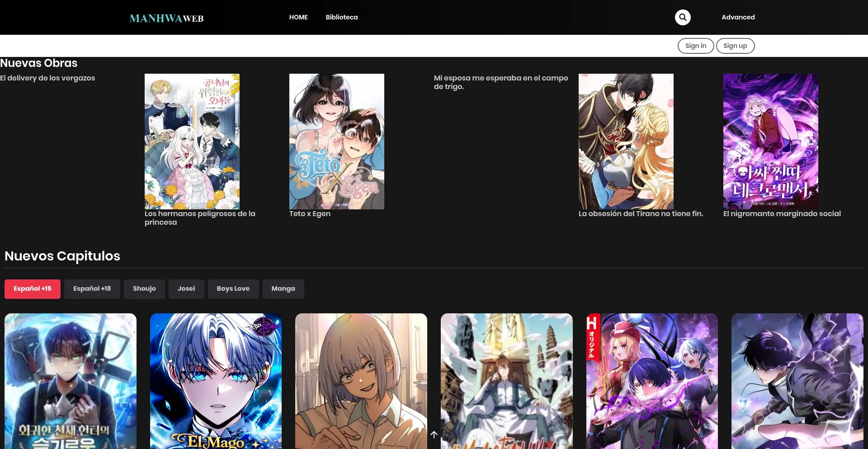Select the Español +15 tab

33,289
